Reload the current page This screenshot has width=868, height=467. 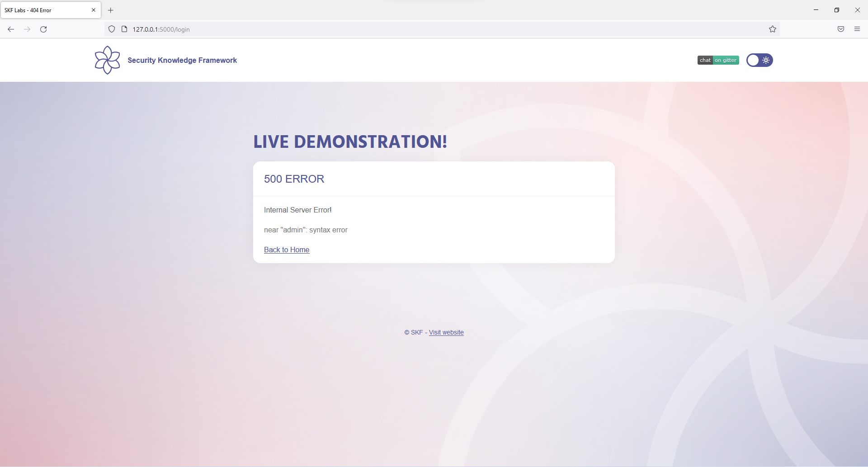(43, 29)
